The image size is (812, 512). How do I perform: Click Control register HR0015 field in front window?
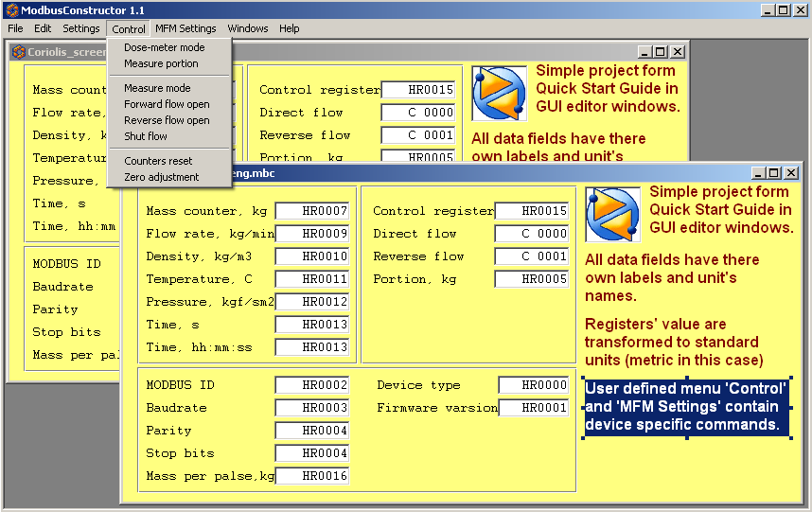pyautogui.click(x=532, y=211)
